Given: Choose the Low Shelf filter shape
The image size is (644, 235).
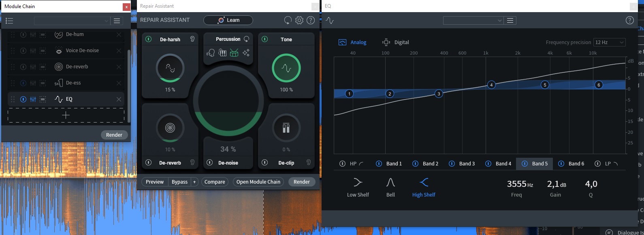Looking at the screenshot, I should click(x=358, y=188).
